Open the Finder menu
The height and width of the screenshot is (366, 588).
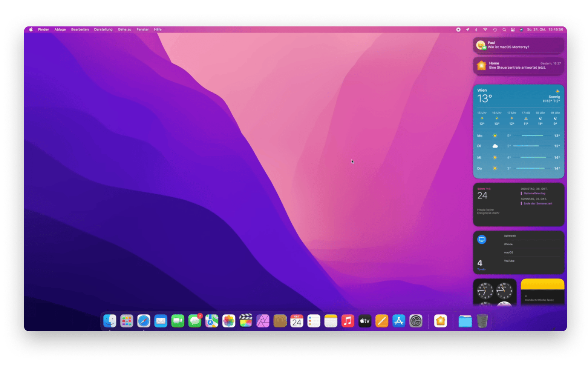point(43,29)
